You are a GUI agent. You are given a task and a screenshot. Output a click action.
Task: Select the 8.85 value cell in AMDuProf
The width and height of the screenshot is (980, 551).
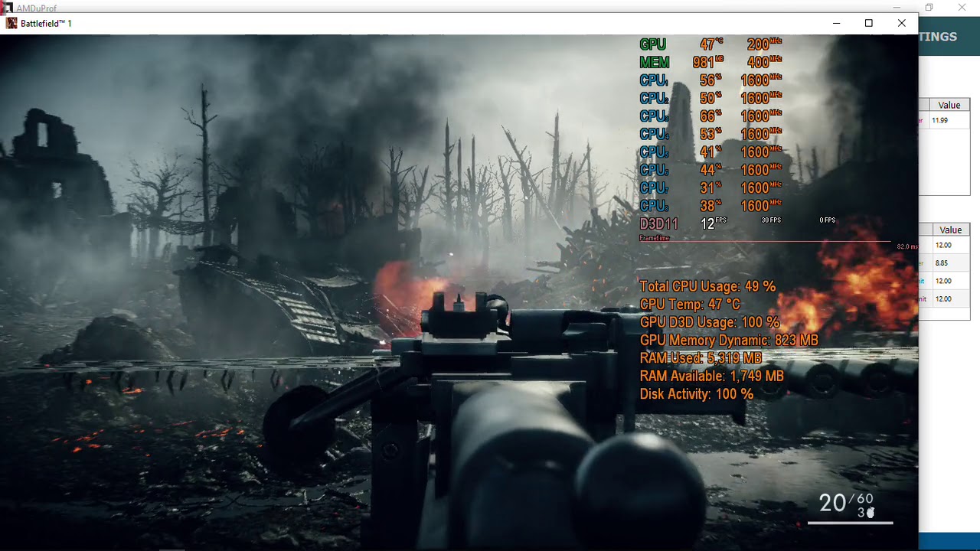pyautogui.click(x=951, y=263)
